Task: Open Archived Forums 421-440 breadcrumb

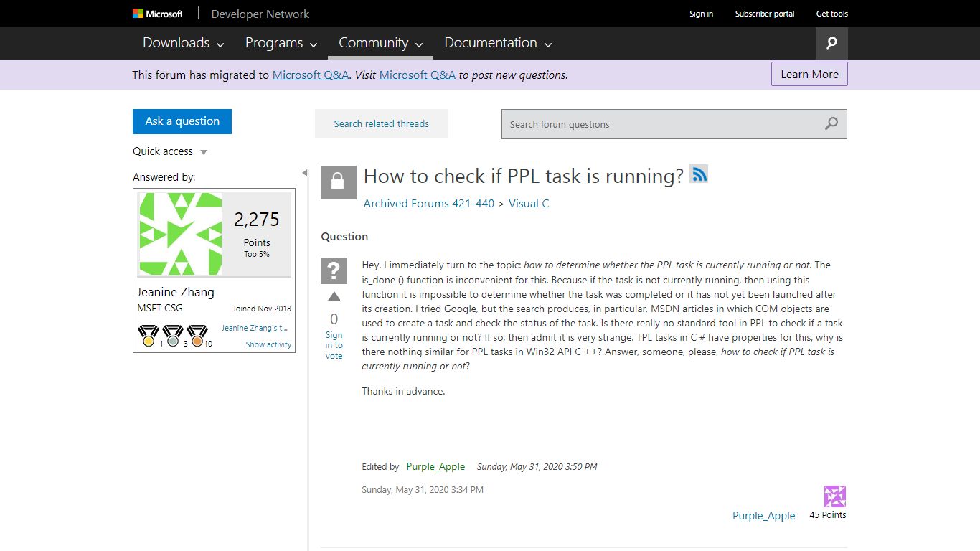Action: tap(429, 204)
